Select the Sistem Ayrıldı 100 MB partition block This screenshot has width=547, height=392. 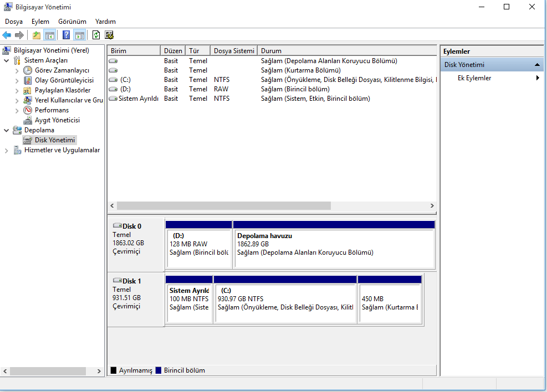coord(189,303)
